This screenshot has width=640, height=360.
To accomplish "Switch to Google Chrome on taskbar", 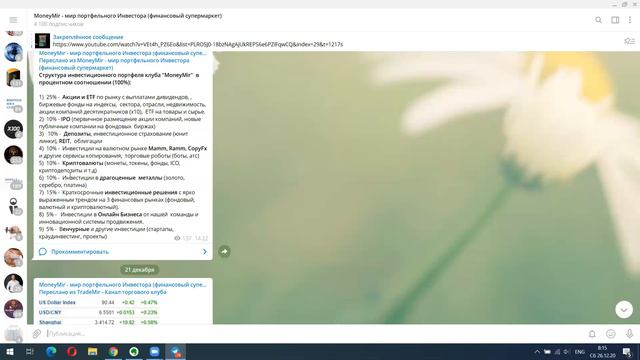I will pyautogui.click(x=113, y=351).
